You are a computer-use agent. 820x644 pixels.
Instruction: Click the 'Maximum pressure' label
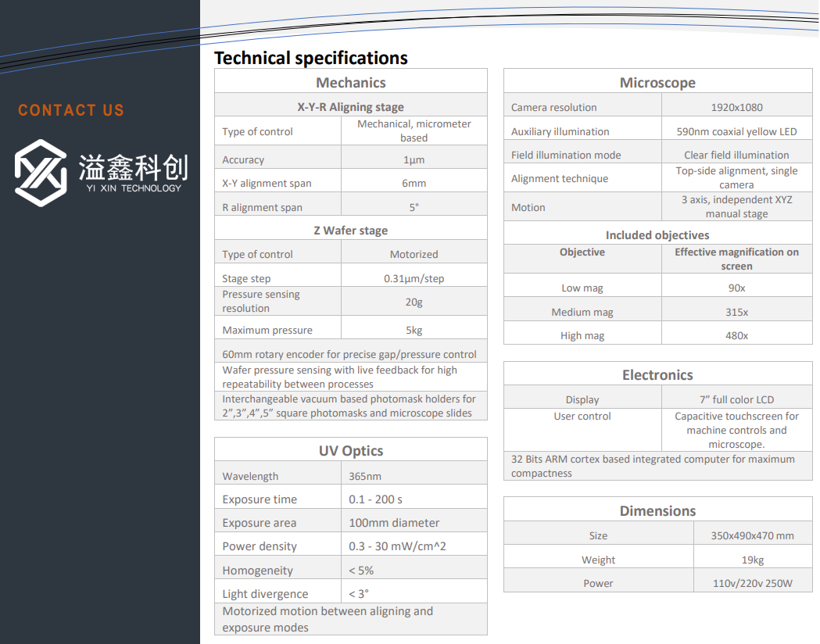(x=267, y=331)
